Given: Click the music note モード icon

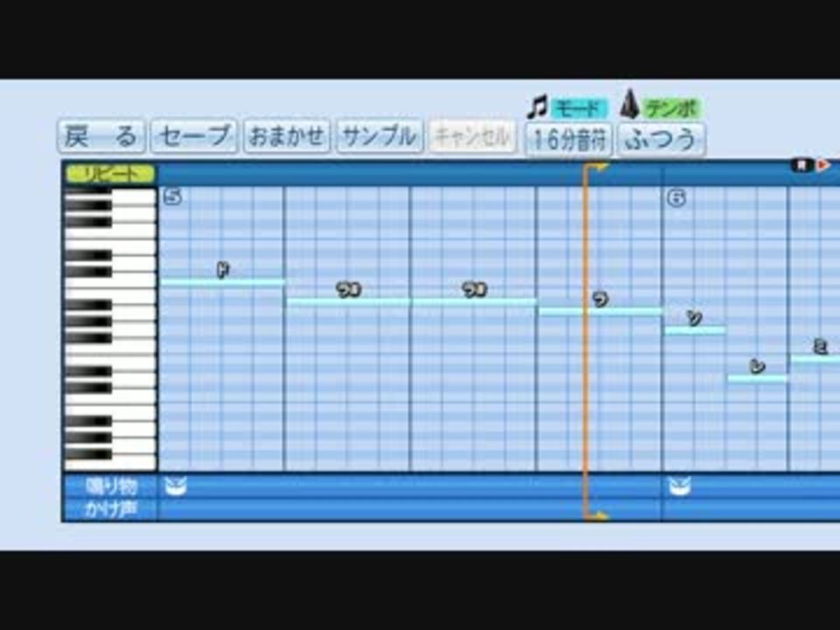Looking at the screenshot, I should point(537,107).
